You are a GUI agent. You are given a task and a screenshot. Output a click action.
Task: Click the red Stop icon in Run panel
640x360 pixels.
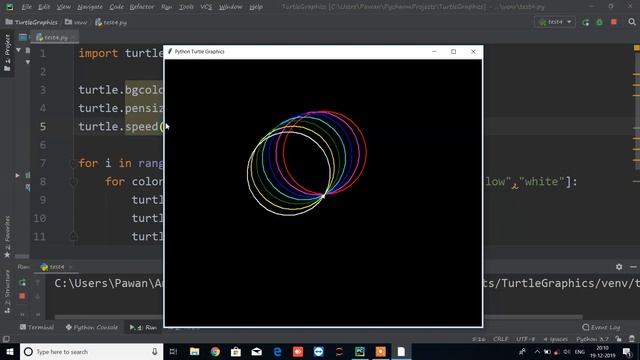(x=22, y=296)
